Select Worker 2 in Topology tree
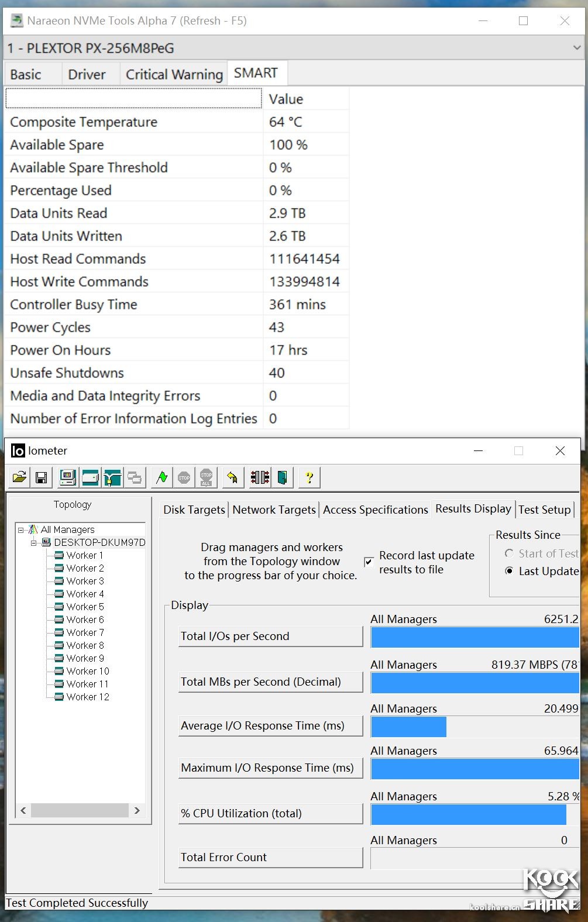The width and height of the screenshot is (588, 922). click(85, 568)
